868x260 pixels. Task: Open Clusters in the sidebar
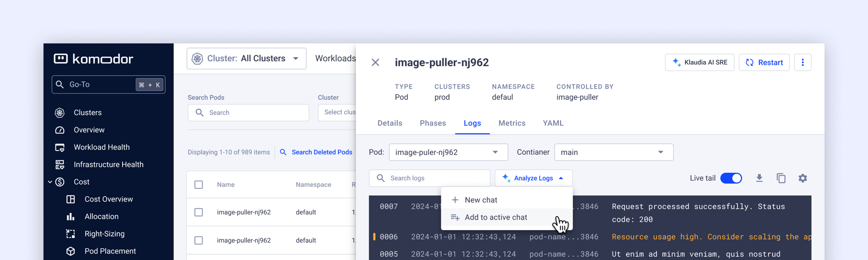point(88,113)
